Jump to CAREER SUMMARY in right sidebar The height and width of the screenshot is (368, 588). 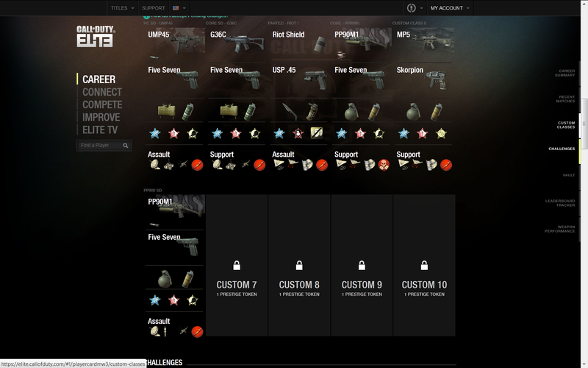pyautogui.click(x=564, y=73)
